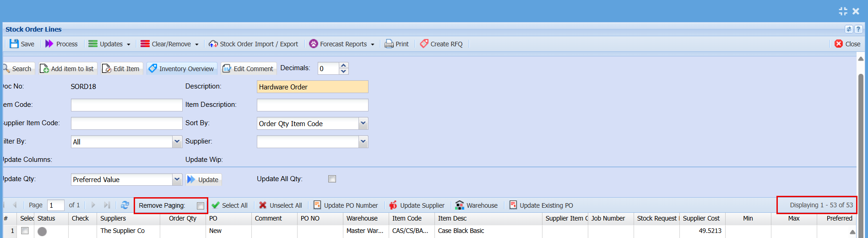
Task: Go to the last page icon
Action: (x=107, y=205)
